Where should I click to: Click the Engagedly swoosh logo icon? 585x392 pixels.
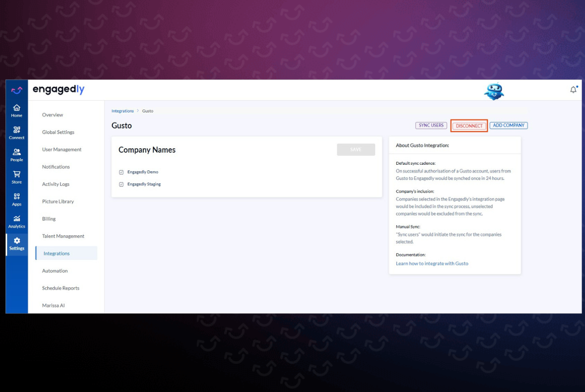(17, 90)
